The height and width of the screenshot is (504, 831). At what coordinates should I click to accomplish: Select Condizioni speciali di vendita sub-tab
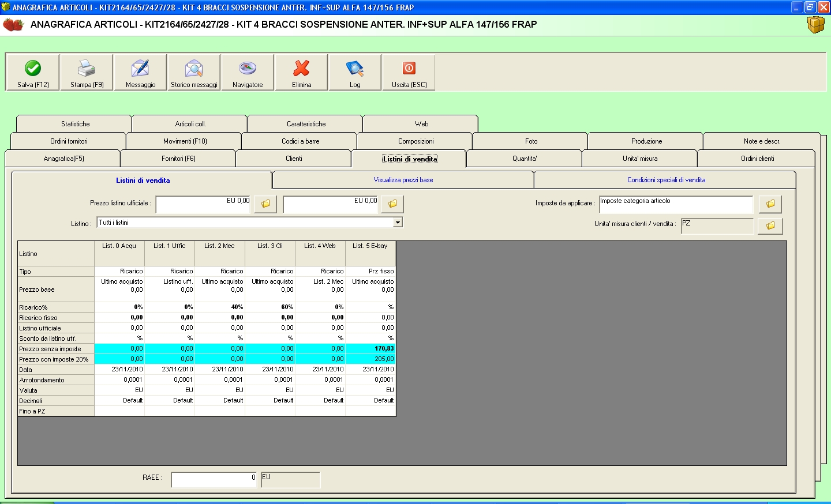point(666,180)
